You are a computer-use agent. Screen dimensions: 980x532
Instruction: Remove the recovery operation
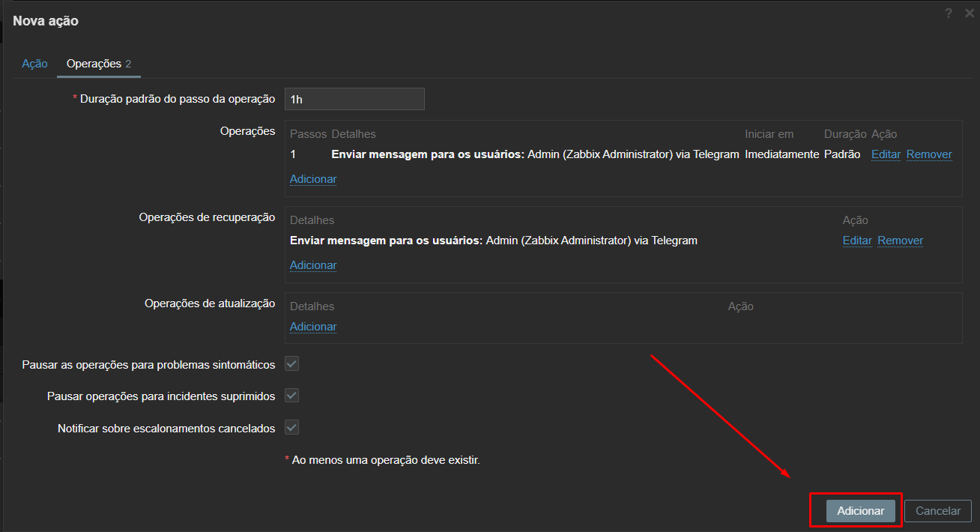pyautogui.click(x=901, y=241)
